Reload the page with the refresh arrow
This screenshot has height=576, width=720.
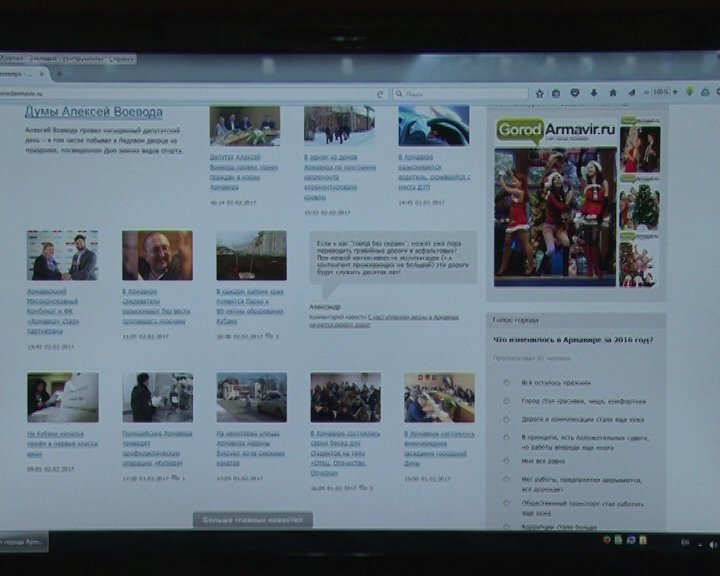click(380, 95)
